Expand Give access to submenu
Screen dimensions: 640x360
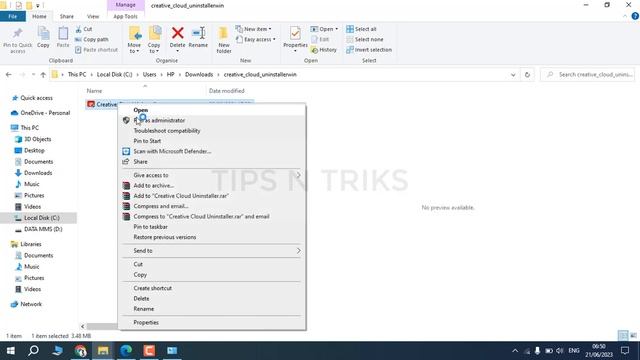pos(298,175)
